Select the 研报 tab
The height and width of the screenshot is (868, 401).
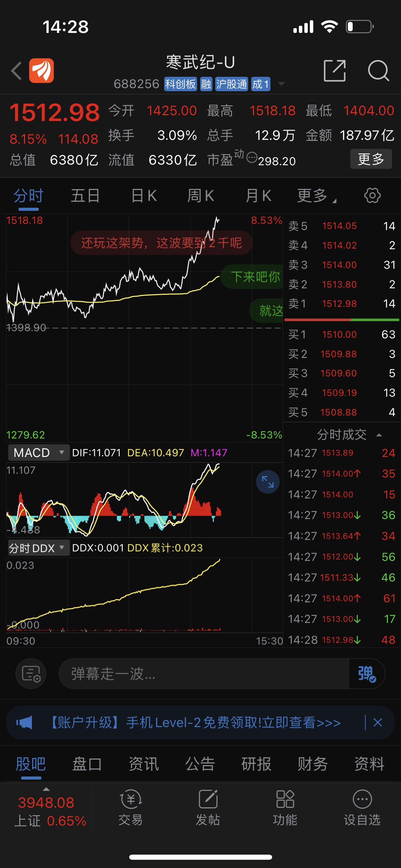pos(256,764)
